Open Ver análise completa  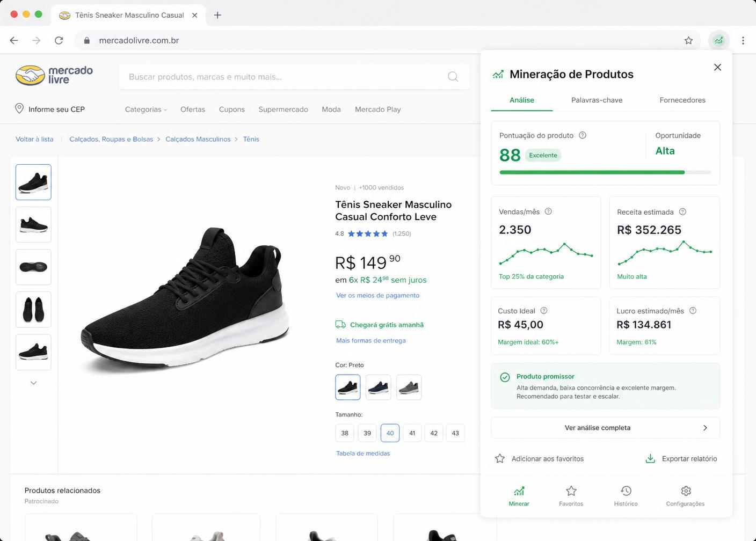[605, 428]
